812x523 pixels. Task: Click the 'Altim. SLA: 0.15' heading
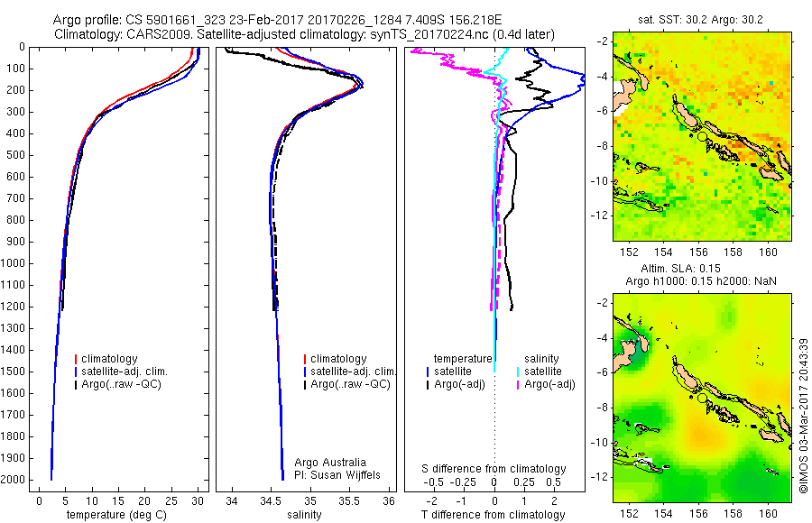(x=680, y=269)
